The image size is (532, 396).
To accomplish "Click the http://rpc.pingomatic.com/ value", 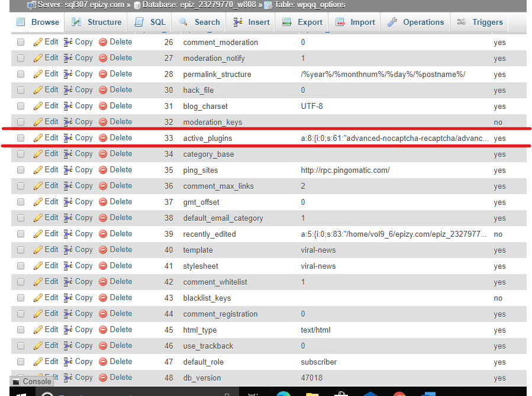I will tap(345, 170).
